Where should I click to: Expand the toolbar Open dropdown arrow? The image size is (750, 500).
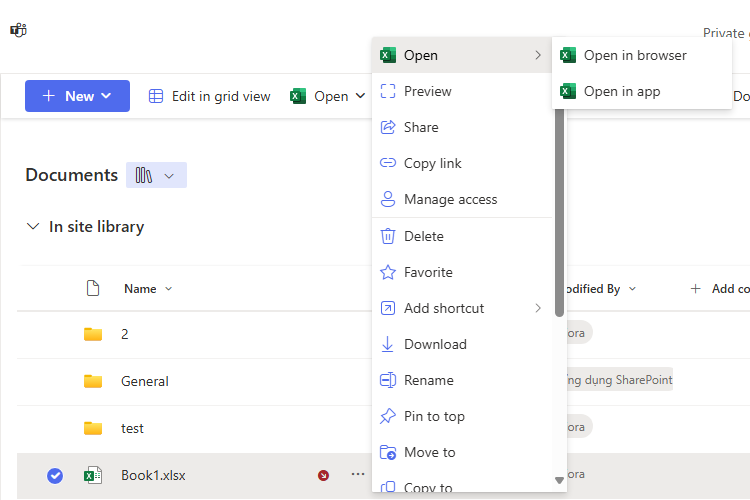(360, 96)
